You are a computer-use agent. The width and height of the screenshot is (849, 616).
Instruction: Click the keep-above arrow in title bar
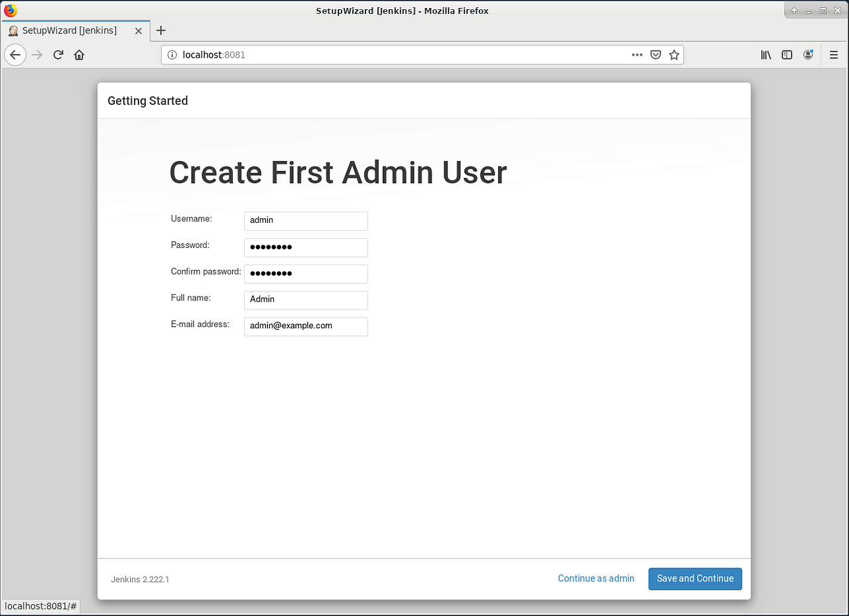pyautogui.click(x=794, y=11)
